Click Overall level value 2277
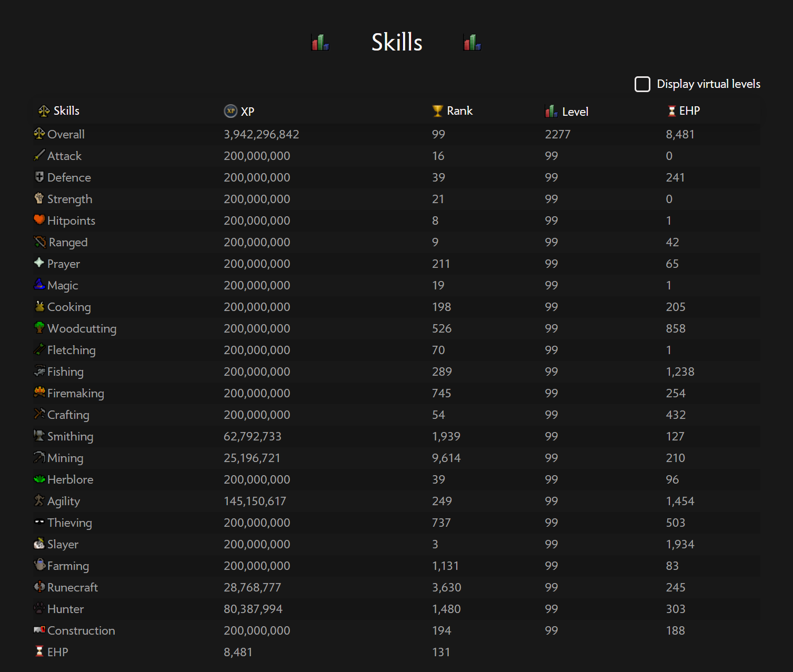The image size is (793, 672). point(558,134)
